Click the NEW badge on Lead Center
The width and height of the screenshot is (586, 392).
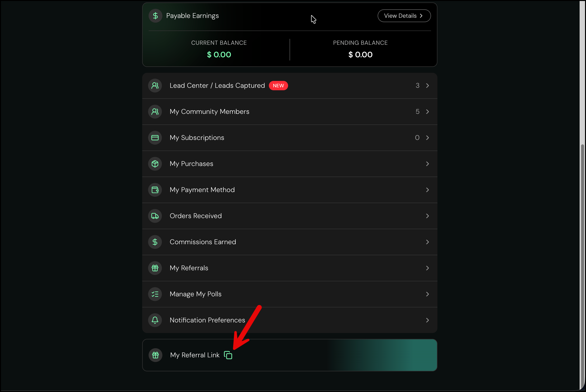point(278,86)
